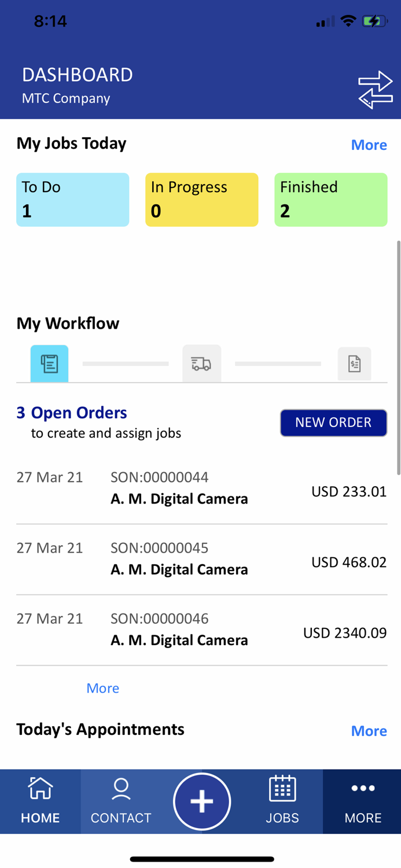Check the Wi-Fi status icon
The width and height of the screenshot is (401, 868).
coord(348,21)
